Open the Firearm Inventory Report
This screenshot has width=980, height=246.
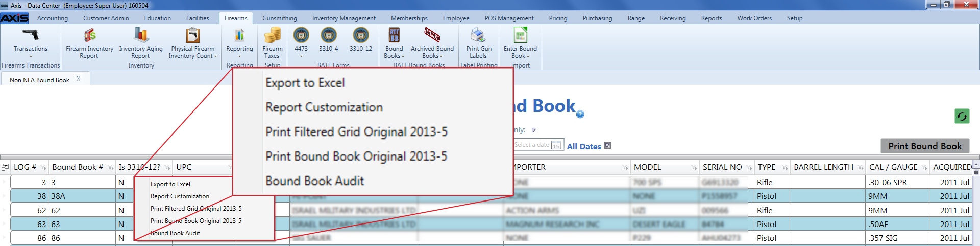[x=89, y=43]
